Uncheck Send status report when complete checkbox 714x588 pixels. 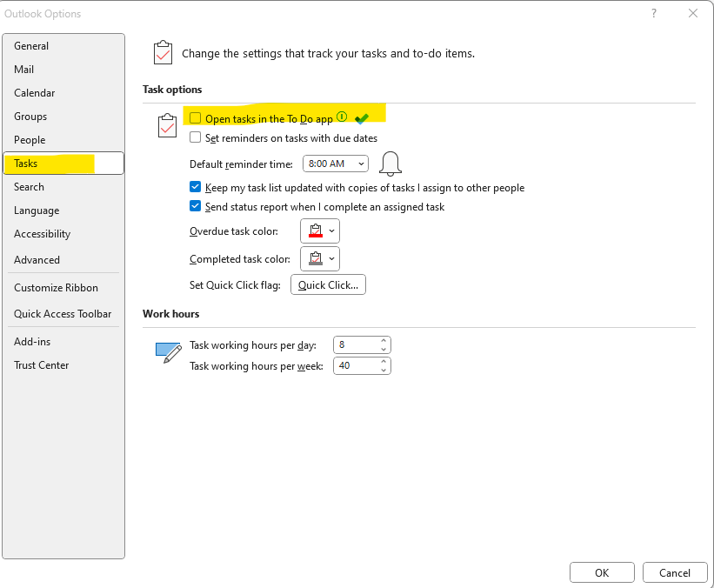click(196, 206)
